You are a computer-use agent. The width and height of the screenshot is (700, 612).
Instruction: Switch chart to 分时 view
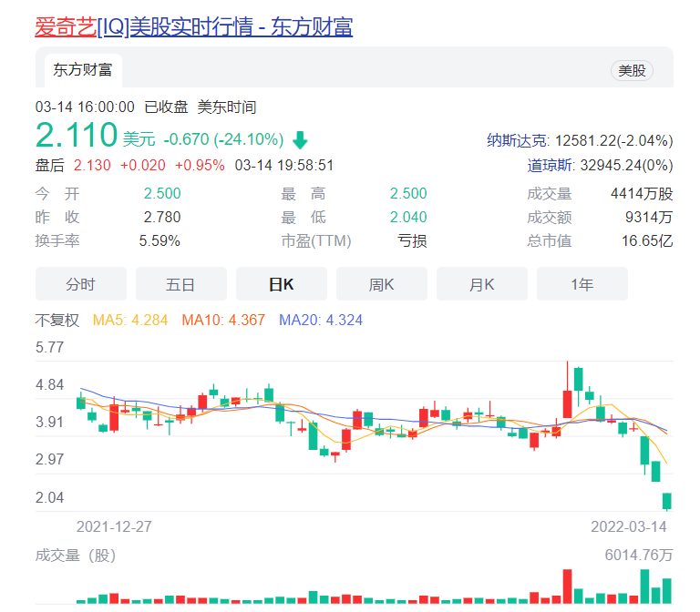tap(81, 284)
